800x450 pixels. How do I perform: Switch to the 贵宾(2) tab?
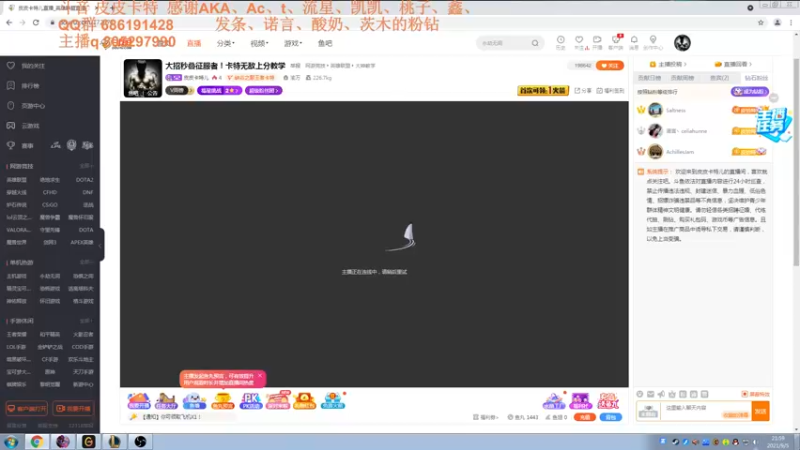[x=719, y=78]
